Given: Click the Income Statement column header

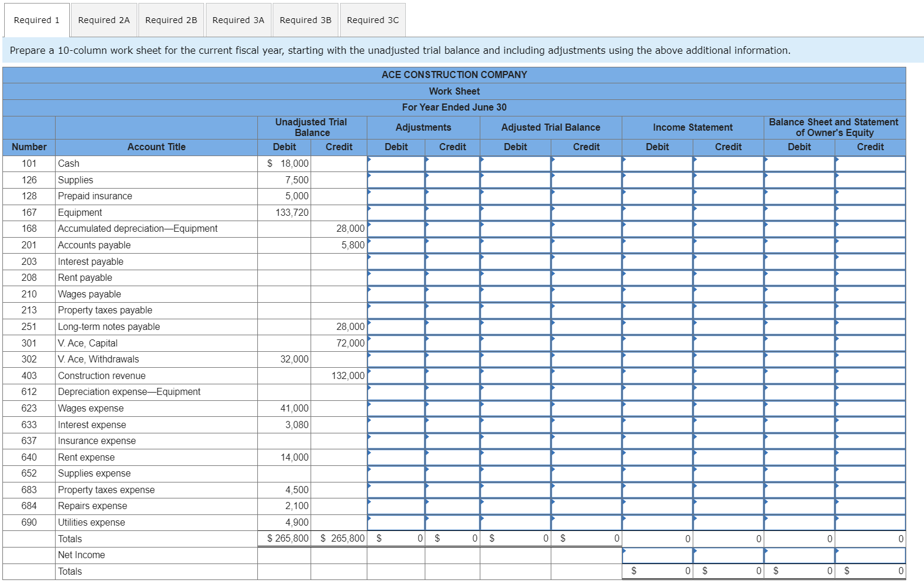Looking at the screenshot, I should click(693, 127).
